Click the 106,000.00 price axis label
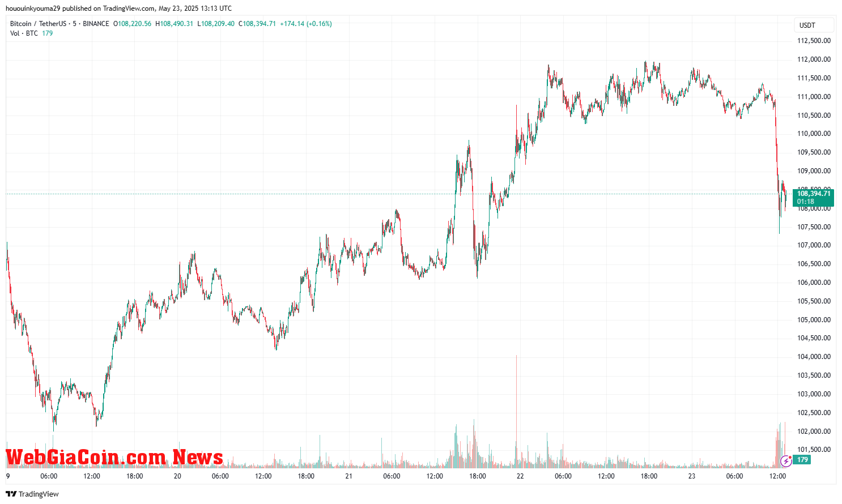842x504 pixels. coord(814,283)
